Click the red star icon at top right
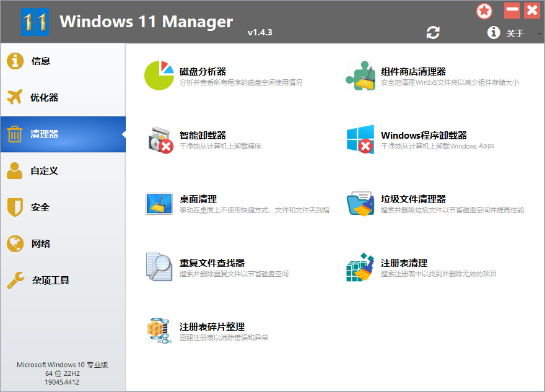The image size is (545, 392). click(x=484, y=11)
